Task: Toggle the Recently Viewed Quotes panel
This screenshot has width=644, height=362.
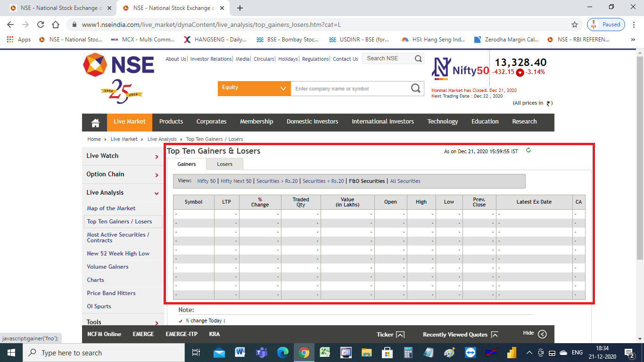Action: click(495, 334)
